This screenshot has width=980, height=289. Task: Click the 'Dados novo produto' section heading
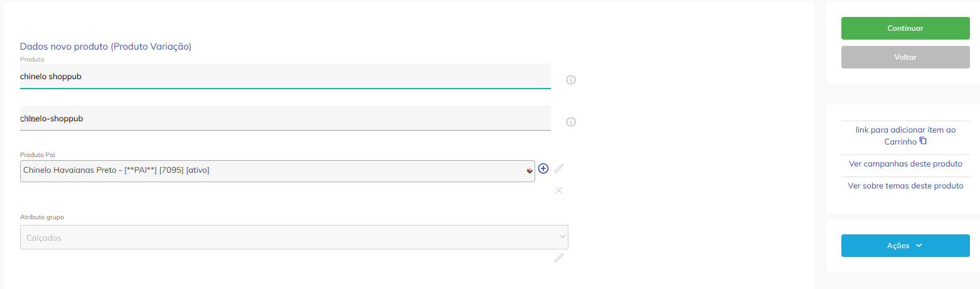[x=105, y=46]
